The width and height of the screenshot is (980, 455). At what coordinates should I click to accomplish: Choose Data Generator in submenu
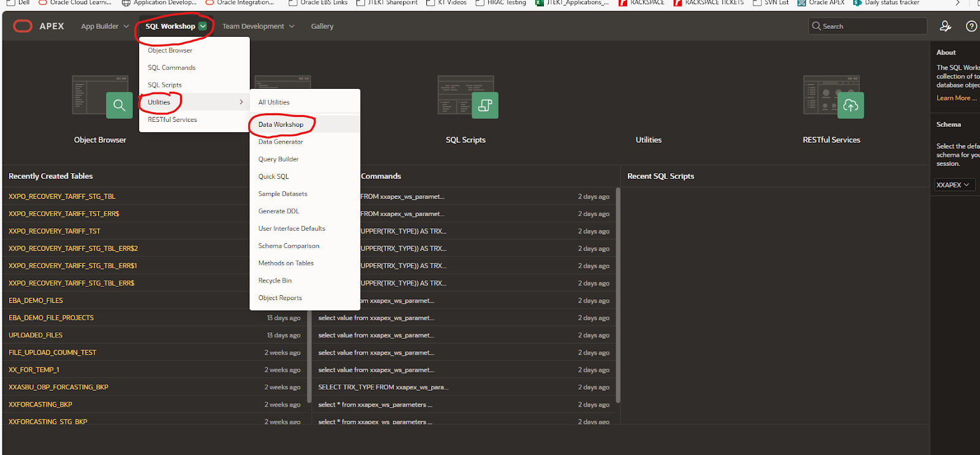click(x=281, y=141)
